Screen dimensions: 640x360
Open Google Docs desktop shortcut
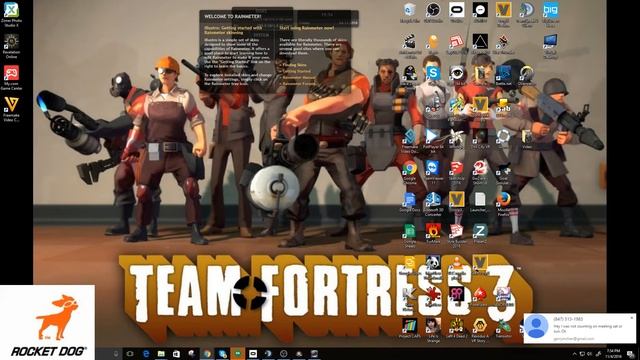(x=409, y=203)
